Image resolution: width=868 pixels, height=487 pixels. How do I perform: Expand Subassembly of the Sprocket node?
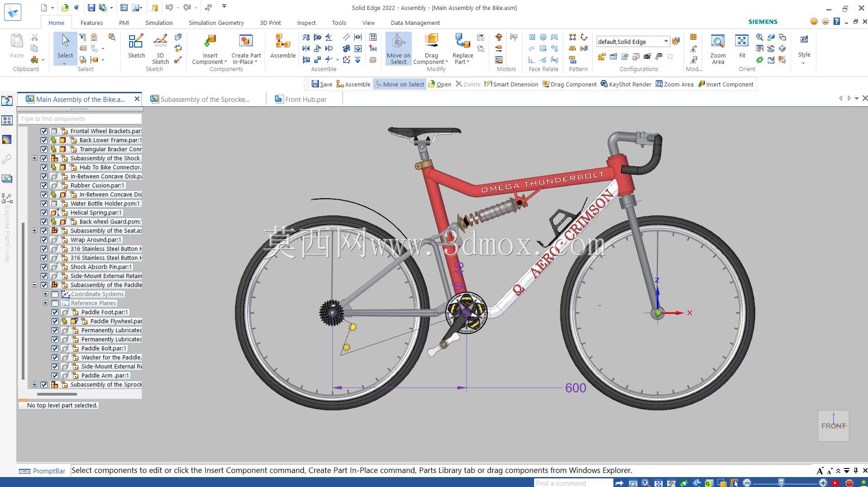(34, 384)
